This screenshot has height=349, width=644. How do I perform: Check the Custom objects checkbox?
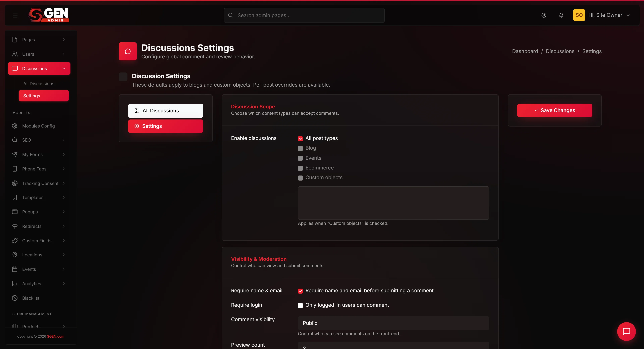click(x=300, y=178)
